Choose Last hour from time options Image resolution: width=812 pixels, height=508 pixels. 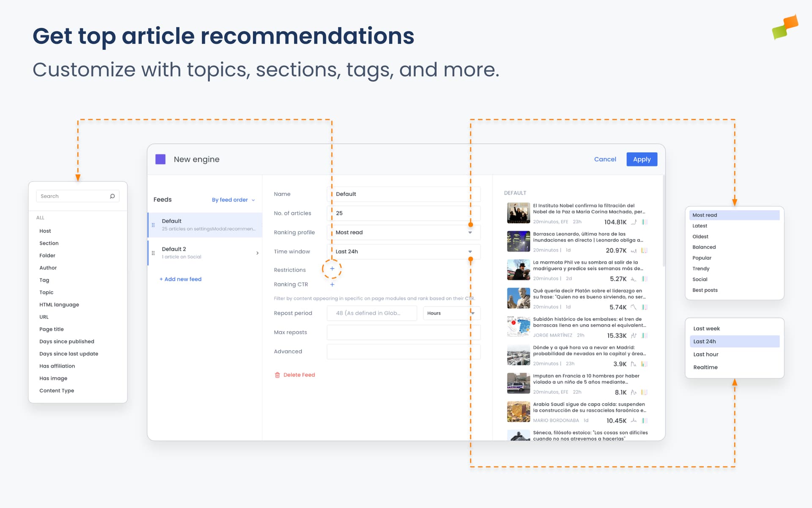[x=705, y=354]
